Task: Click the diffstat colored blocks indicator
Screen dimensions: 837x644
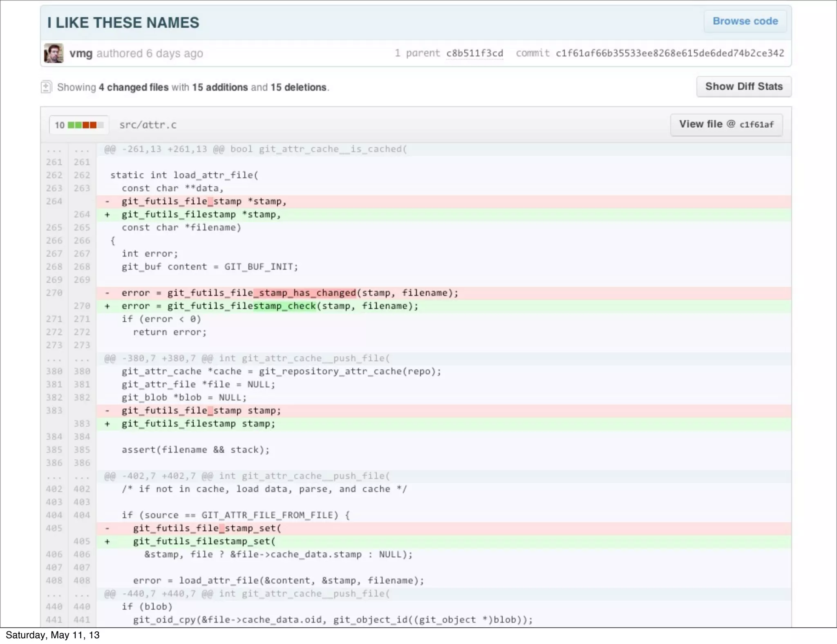Action: point(85,125)
